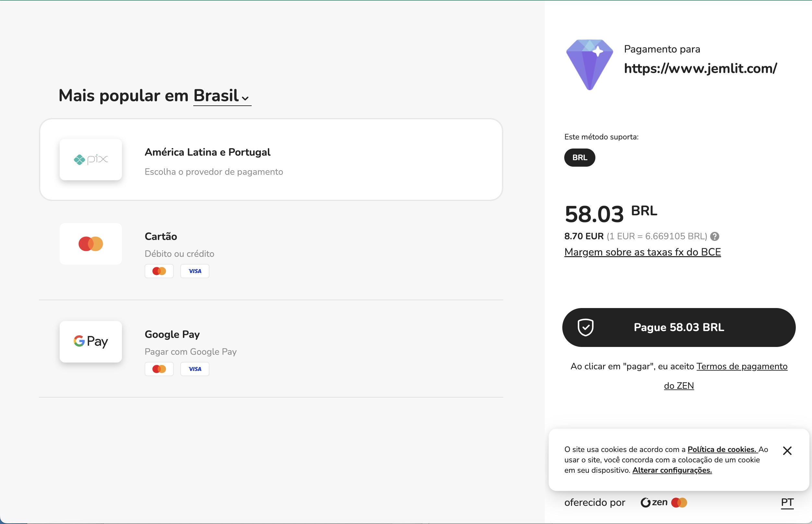Open the Brasil country dropdown
The image size is (812, 524).
(x=216, y=96)
